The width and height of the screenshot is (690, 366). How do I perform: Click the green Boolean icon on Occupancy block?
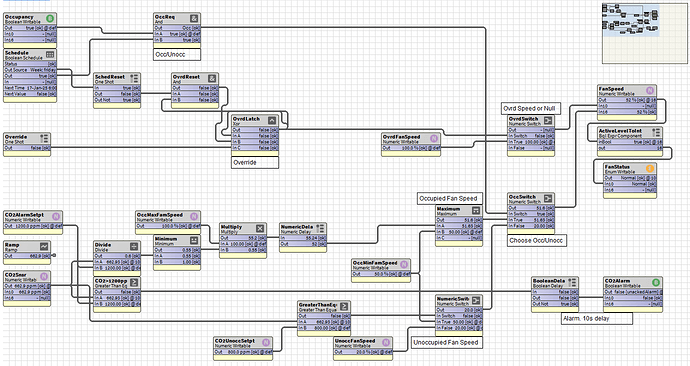(x=50, y=18)
